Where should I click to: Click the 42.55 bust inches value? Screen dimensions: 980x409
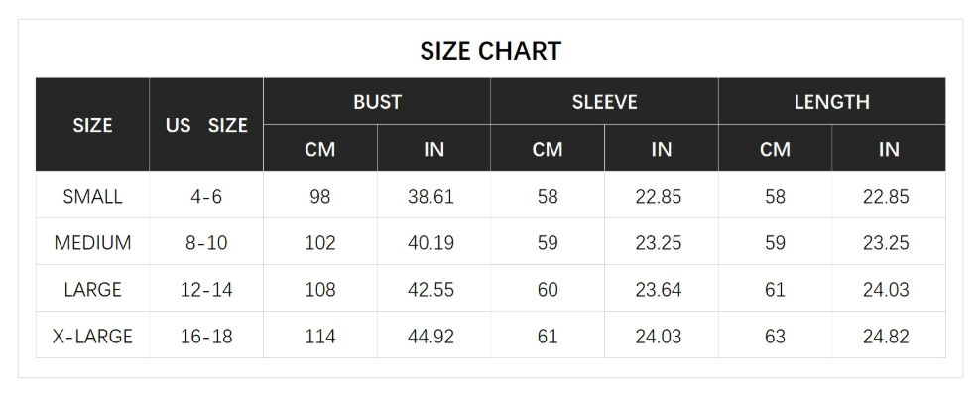pos(430,290)
